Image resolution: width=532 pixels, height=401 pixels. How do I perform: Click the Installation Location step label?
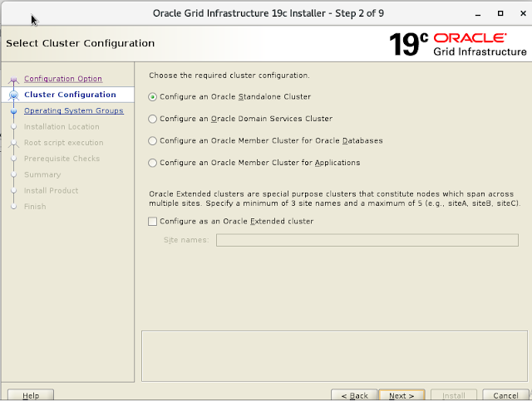[x=62, y=127]
